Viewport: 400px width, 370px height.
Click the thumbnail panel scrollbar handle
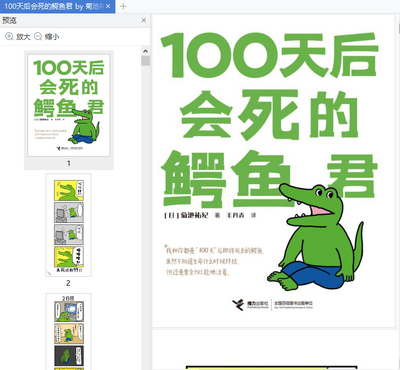pyautogui.click(x=145, y=61)
